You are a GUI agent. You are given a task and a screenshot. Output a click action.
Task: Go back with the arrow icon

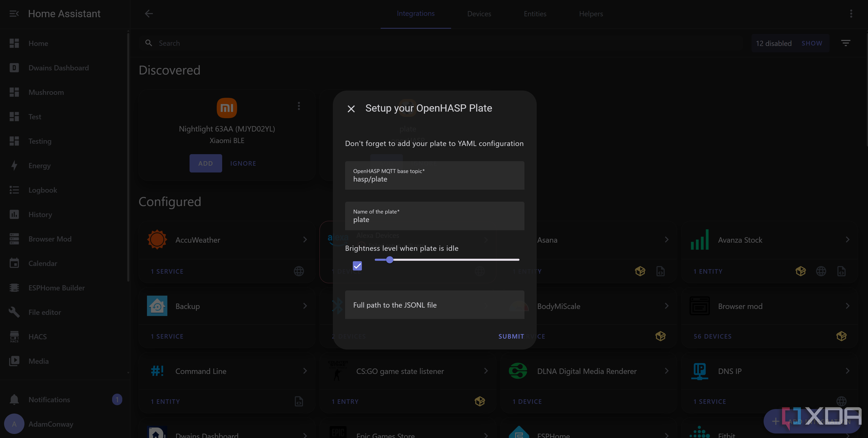pos(149,14)
